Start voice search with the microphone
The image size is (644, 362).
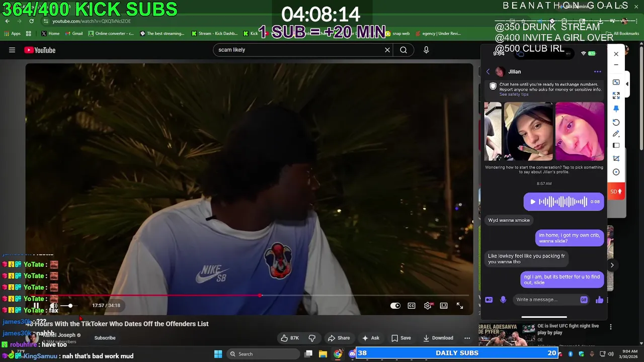[x=426, y=50]
